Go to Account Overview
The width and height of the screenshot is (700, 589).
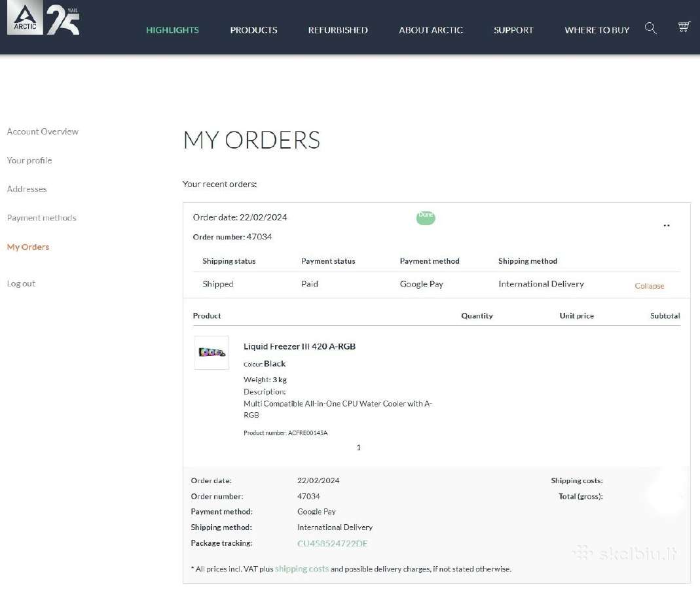43,132
